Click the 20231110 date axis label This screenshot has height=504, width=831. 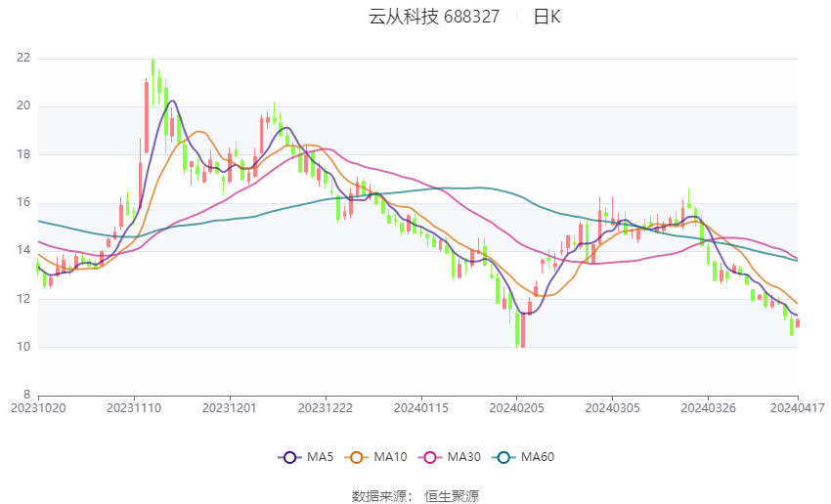[x=134, y=408]
